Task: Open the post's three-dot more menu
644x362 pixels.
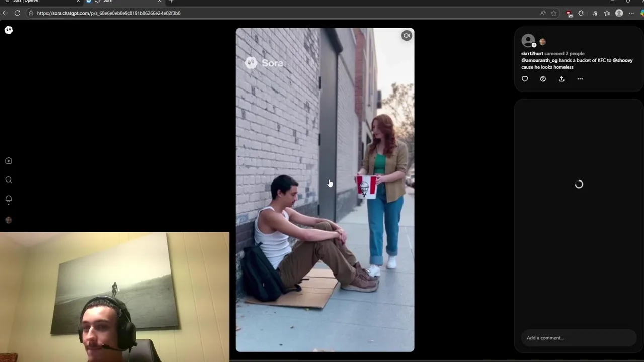Action: [x=580, y=79]
